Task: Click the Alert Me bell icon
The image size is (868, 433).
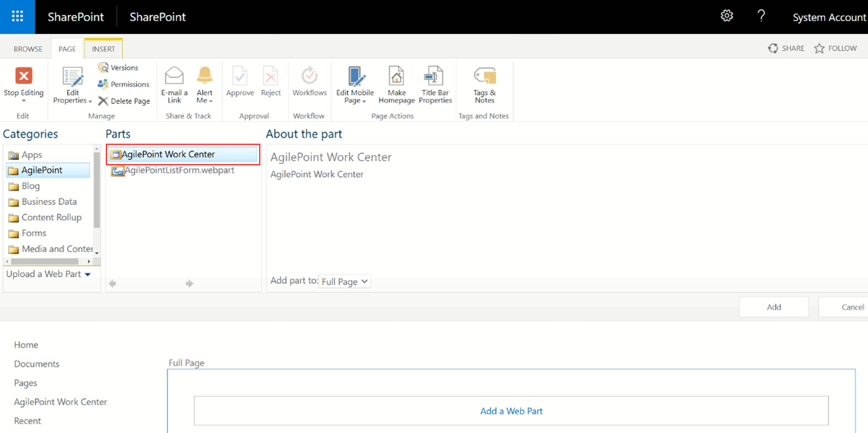Action: (205, 75)
